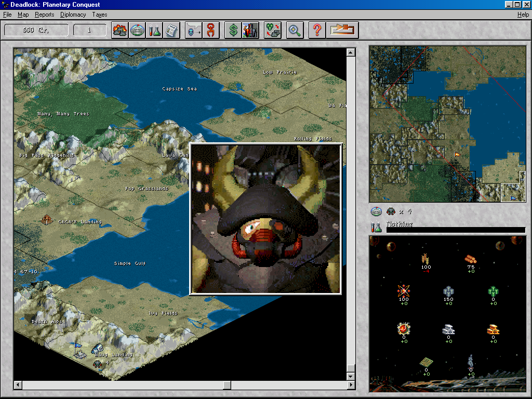Screen dimensions: 532x399
Task: Click the colony dome icon below minimap
Action: [376, 211]
